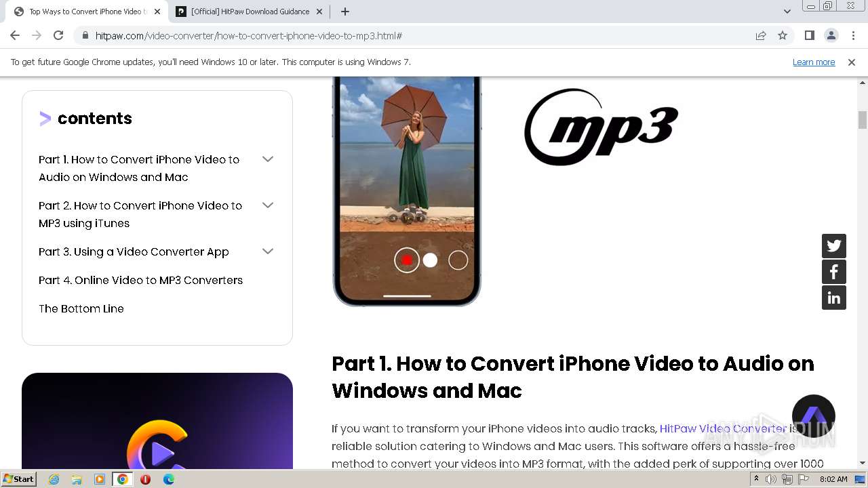Share page via Twitter icon

(834, 246)
